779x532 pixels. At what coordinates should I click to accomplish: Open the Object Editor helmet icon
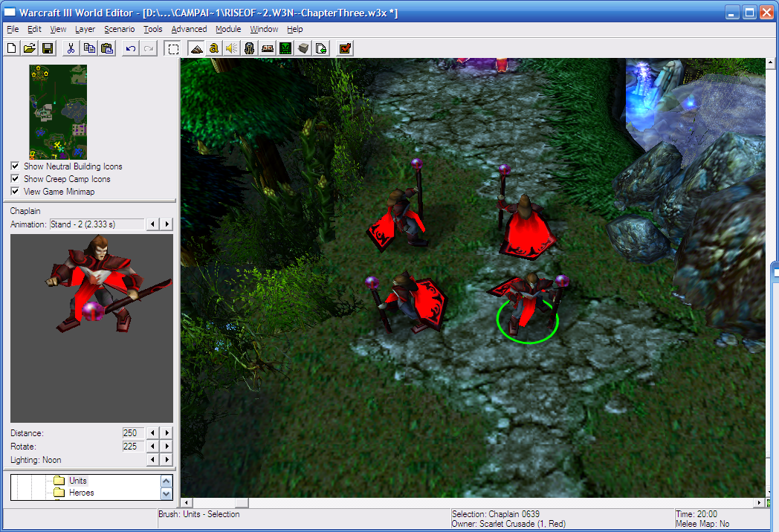coord(250,48)
